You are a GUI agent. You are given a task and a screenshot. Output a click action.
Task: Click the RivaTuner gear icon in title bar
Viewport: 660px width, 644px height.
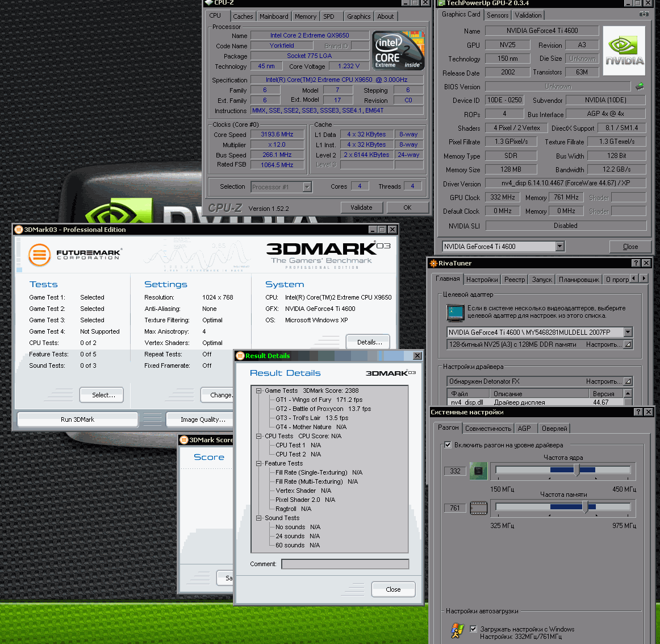click(x=433, y=263)
